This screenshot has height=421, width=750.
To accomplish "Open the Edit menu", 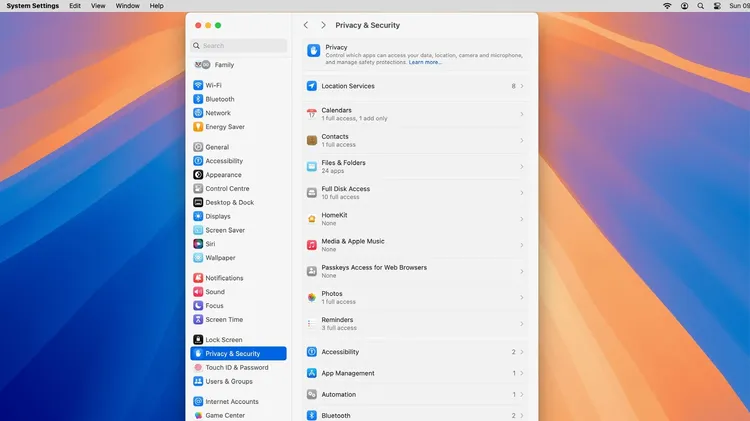I will 75,6.
